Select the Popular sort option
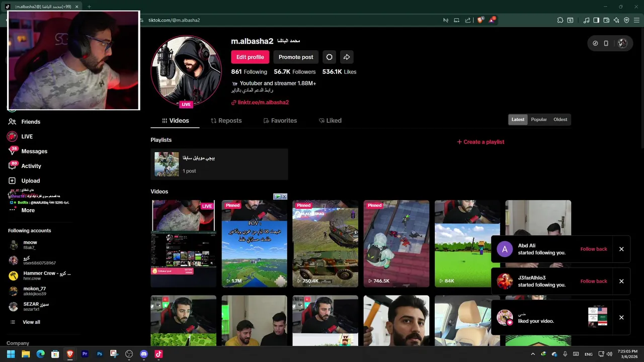This screenshot has width=644, height=362. (539, 120)
